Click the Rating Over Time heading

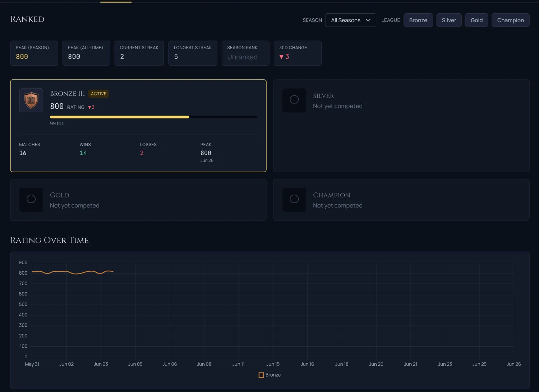click(x=50, y=240)
